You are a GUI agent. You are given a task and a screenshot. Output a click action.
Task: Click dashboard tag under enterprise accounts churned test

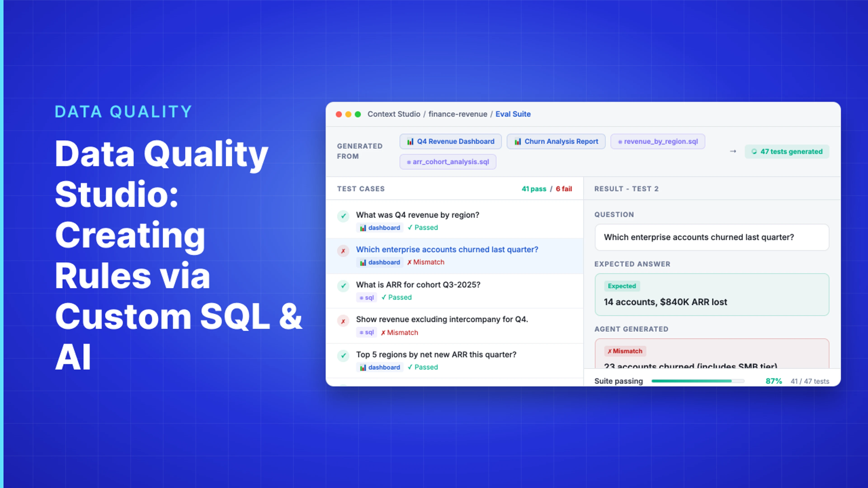pyautogui.click(x=380, y=262)
